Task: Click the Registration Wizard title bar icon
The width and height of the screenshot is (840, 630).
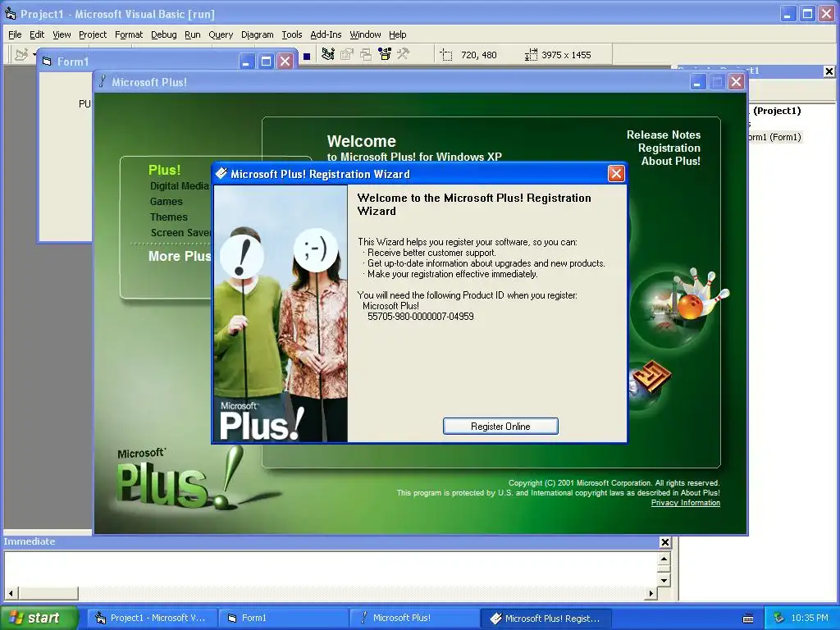Action: [221, 174]
